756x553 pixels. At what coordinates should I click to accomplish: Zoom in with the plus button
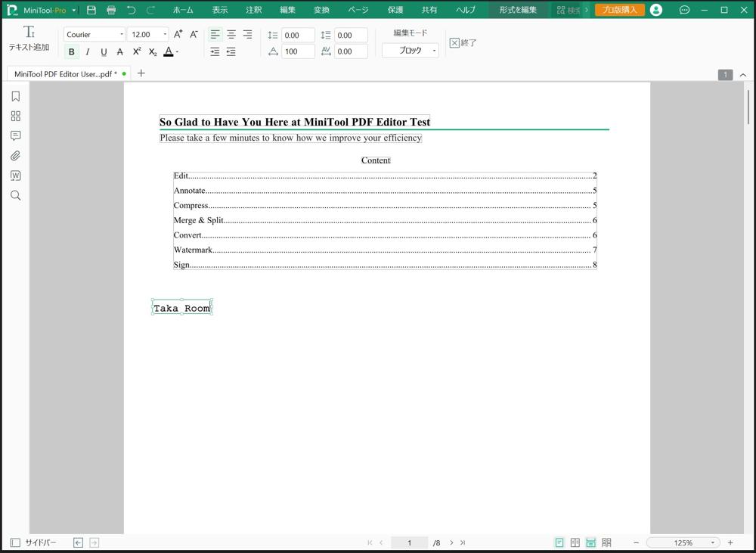pos(730,543)
